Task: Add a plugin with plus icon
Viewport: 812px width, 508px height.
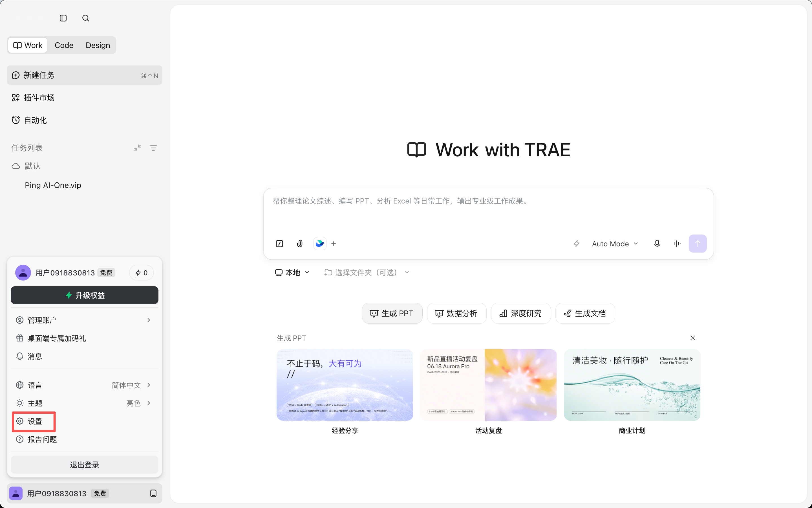Action: pos(334,244)
